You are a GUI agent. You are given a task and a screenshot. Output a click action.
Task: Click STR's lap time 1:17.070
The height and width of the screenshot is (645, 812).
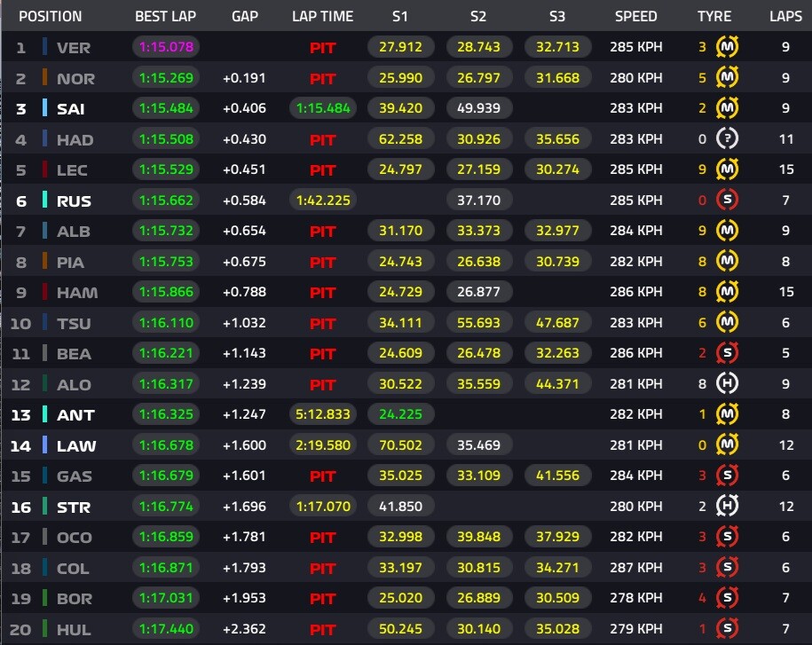(x=323, y=506)
